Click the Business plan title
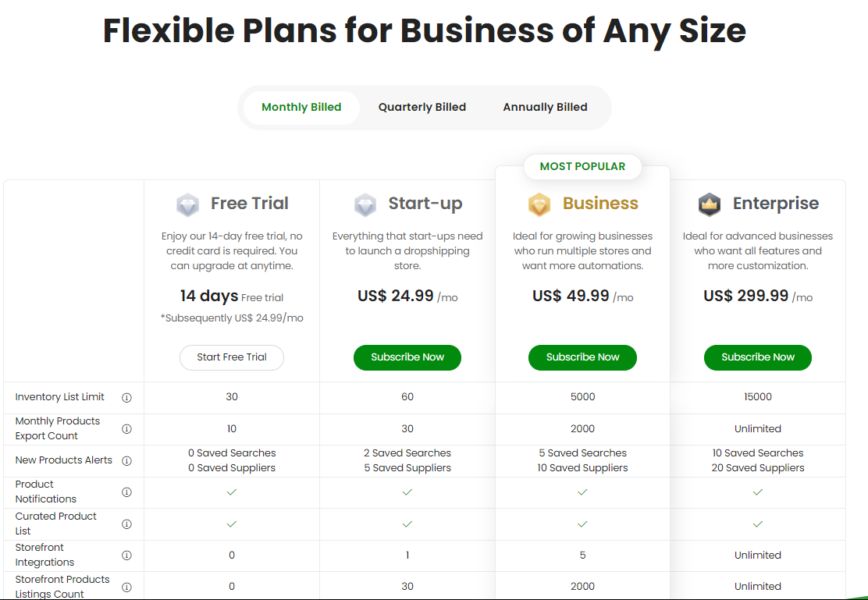The width and height of the screenshot is (868, 600). click(x=600, y=203)
